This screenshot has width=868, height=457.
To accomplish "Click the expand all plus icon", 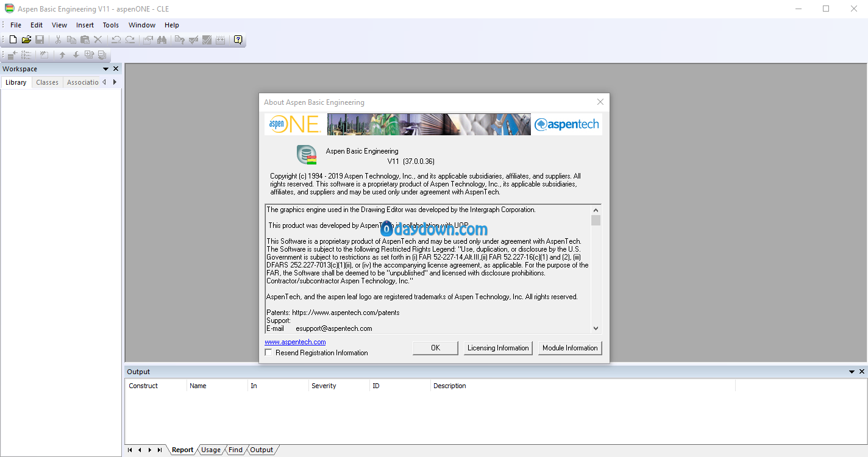I will [x=89, y=55].
